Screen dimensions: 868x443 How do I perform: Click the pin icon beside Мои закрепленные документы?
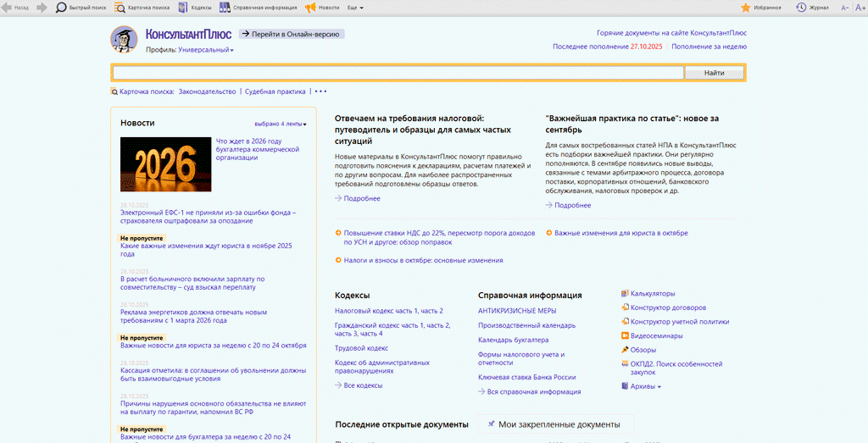491,424
